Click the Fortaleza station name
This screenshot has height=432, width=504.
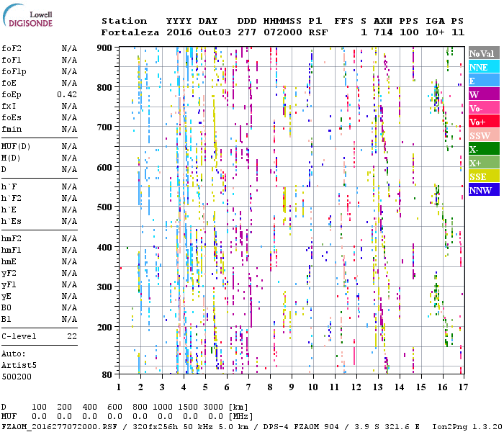tap(130, 32)
